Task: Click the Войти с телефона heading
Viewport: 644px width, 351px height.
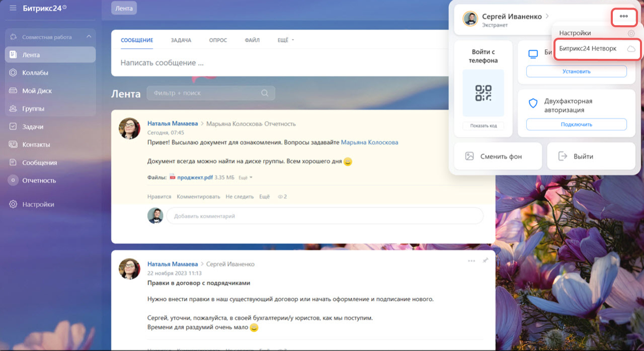Action: pos(484,56)
